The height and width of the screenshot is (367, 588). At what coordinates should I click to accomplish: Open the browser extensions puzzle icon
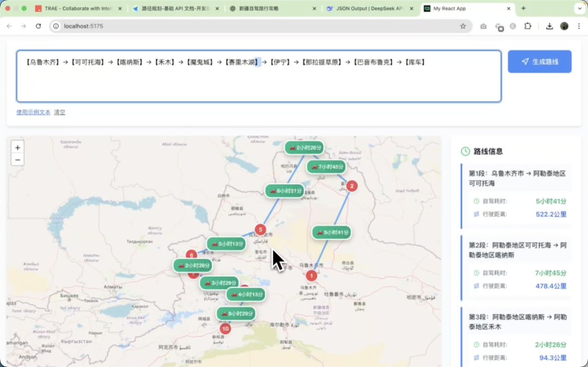tap(528, 26)
